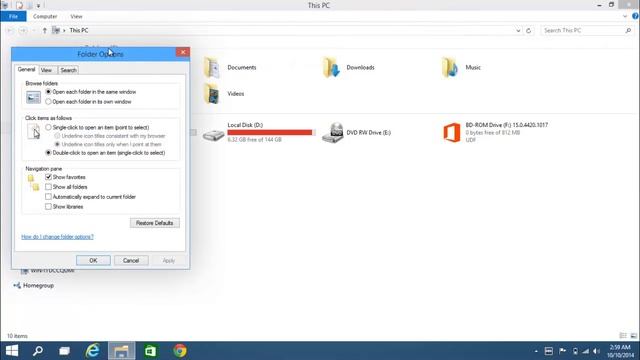Select the BD-ROM Drive (F:) Office icon
The image size is (640, 360).
click(x=451, y=133)
